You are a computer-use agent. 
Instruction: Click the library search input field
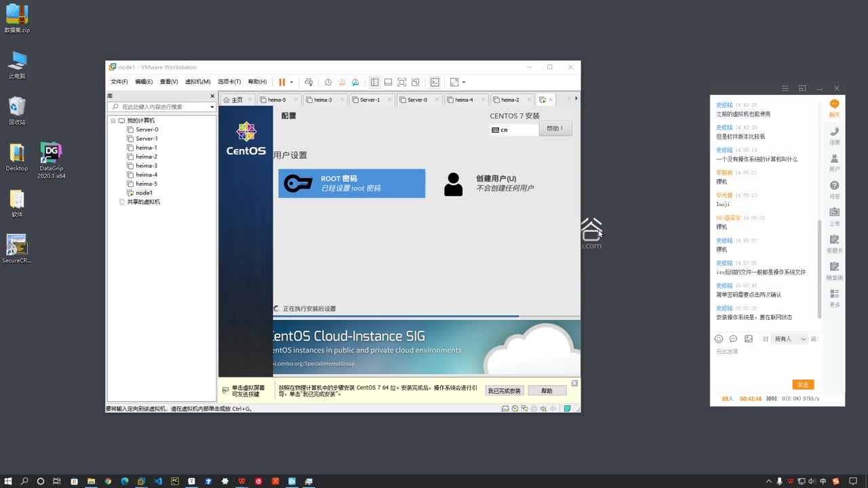click(x=161, y=106)
